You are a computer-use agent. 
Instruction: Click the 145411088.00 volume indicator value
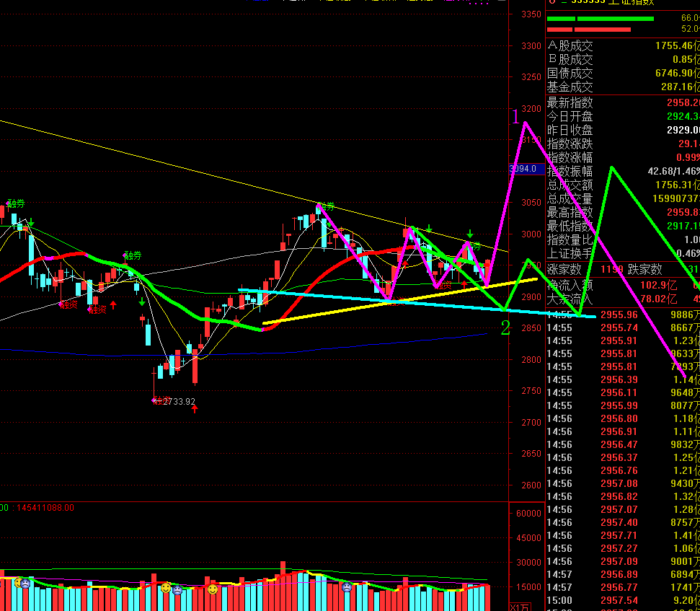click(x=45, y=508)
